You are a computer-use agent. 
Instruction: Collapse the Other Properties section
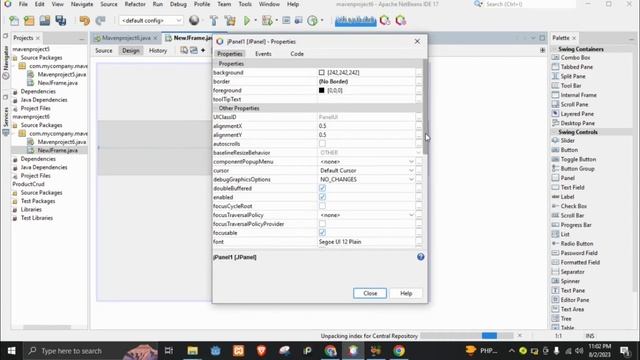(216, 108)
